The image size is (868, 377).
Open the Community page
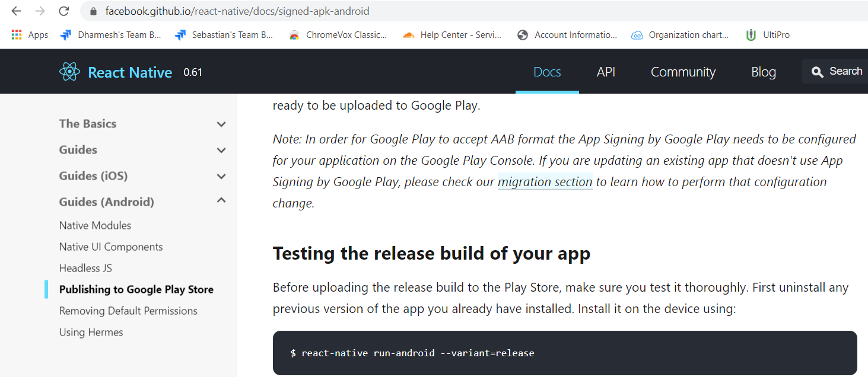point(683,72)
